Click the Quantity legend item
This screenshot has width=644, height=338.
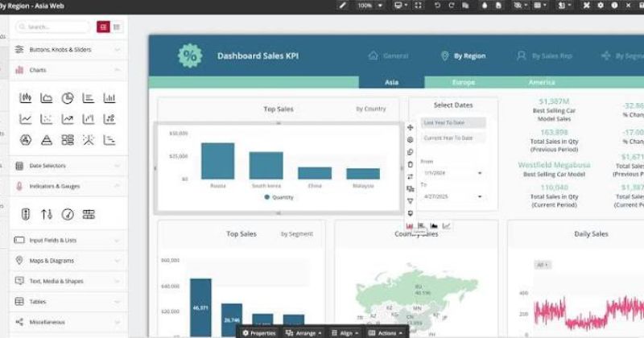click(x=279, y=197)
